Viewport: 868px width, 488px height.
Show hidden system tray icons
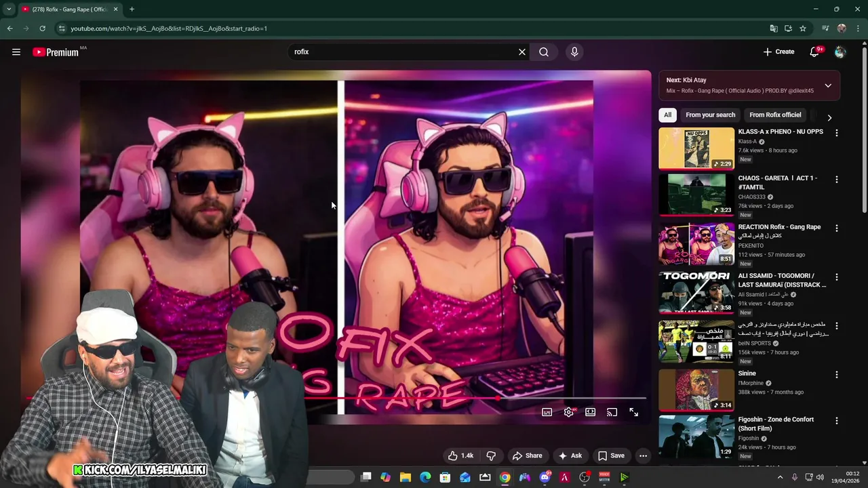780,477
